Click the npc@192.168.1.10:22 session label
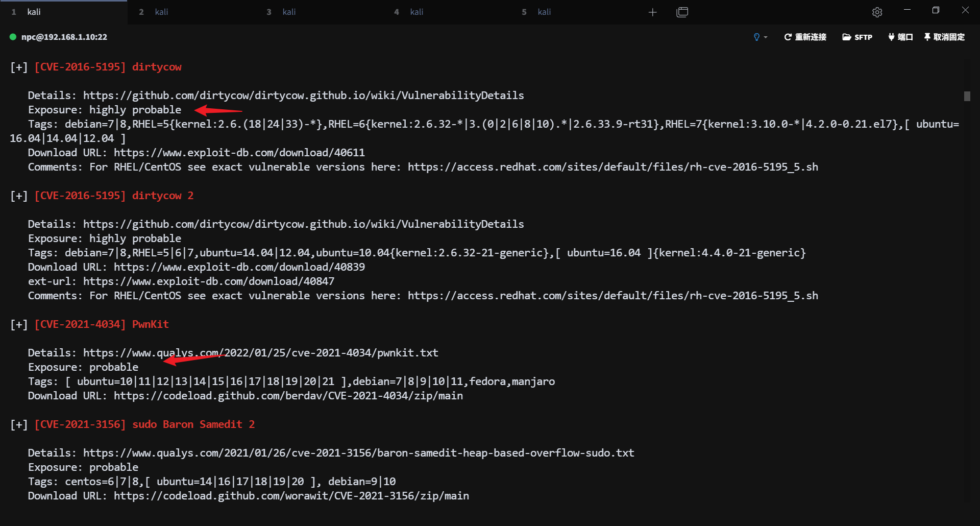The height and width of the screenshot is (526, 980). [64, 37]
